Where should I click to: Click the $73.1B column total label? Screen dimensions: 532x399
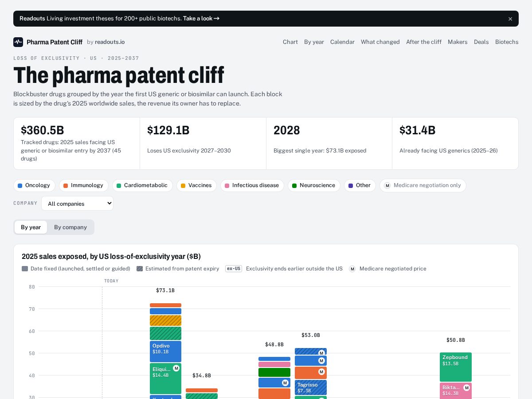[x=165, y=290]
